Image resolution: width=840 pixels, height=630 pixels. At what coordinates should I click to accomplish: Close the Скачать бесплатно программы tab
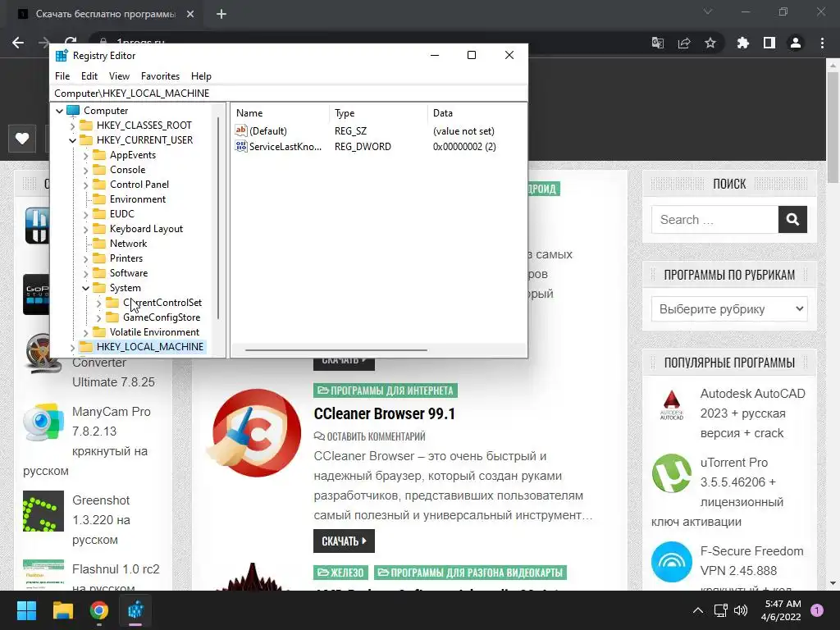tap(190, 14)
